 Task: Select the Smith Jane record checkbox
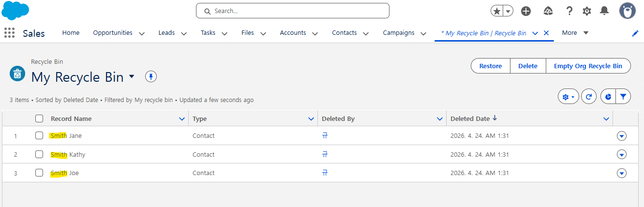tap(39, 136)
